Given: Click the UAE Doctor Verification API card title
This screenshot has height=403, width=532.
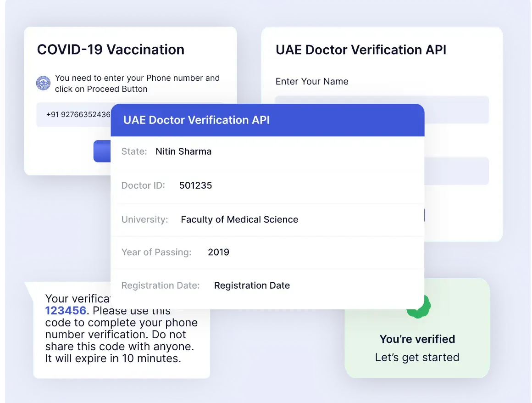Looking at the screenshot, I should pyautogui.click(x=361, y=50).
